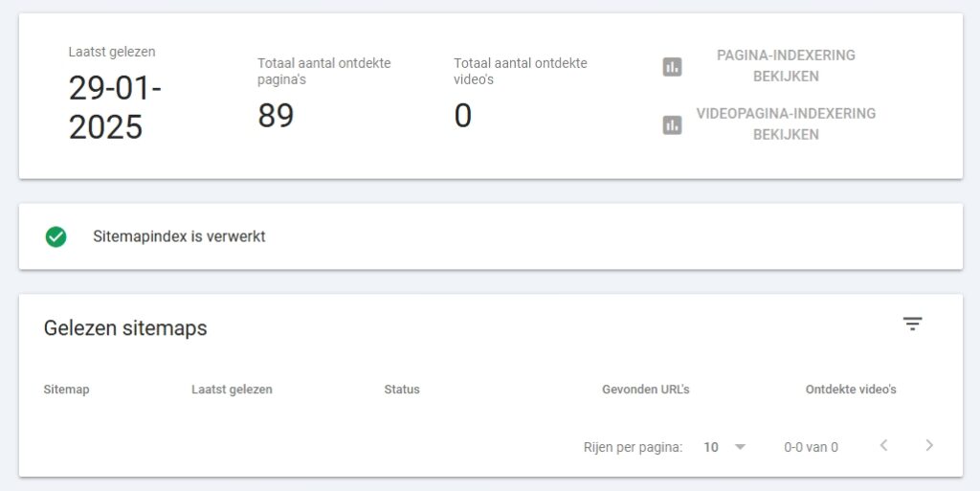This screenshot has height=491, width=980.
Task: Click the Status column header
Action: [402, 390]
